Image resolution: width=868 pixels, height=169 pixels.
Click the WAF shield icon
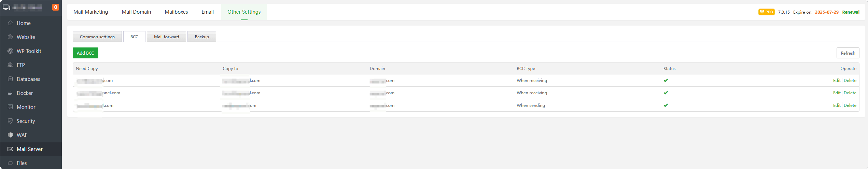coord(10,135)
